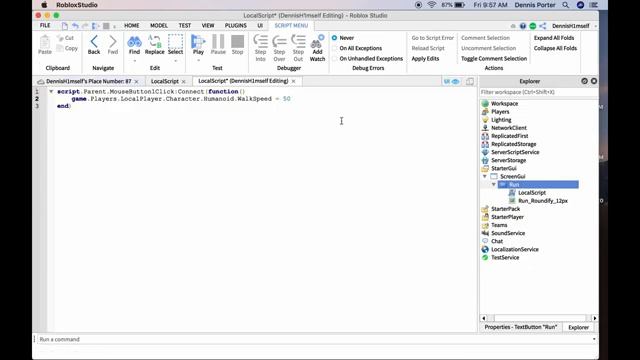The height and width of the screenshot is (360, 640).
Task: Start the Play test
Action: [x=198, y=42]
